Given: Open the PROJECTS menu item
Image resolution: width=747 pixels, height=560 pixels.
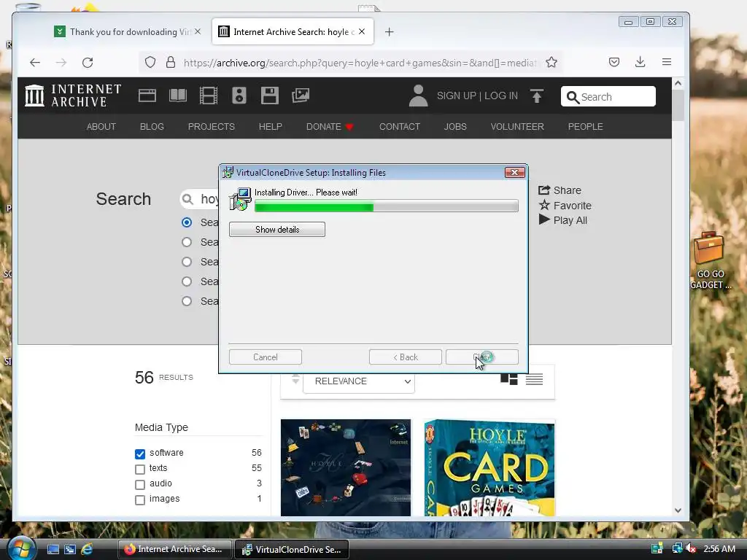Looking at the screenshot, I should coord(212,127).
